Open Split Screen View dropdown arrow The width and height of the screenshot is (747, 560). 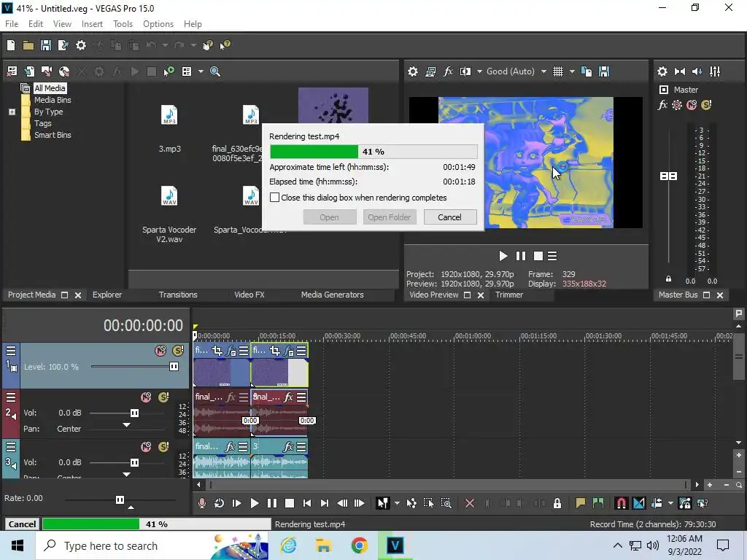point(479,71)
